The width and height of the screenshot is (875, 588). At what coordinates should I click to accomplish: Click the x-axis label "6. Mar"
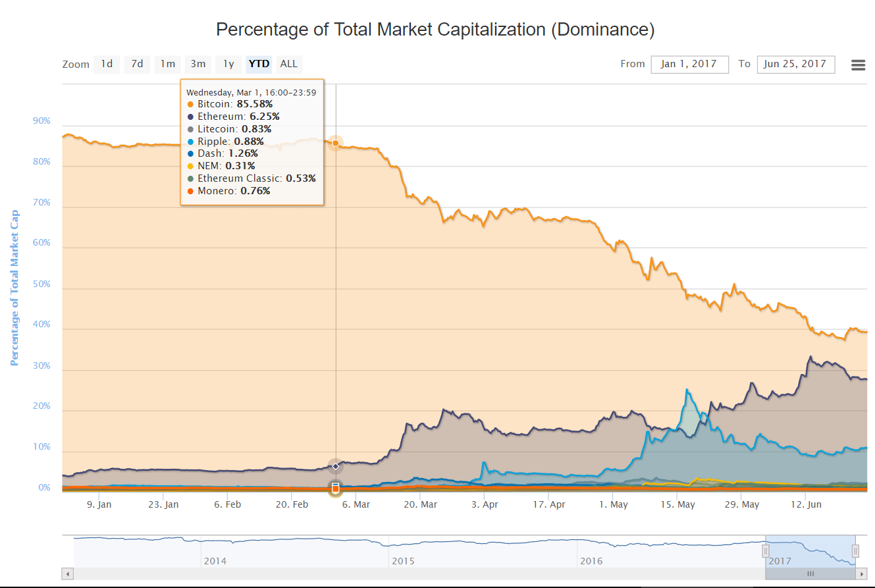(356, 505)
